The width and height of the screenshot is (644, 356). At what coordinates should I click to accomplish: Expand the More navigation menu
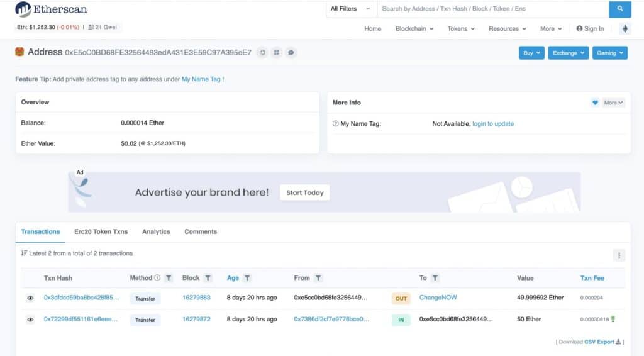coord(551,29)
